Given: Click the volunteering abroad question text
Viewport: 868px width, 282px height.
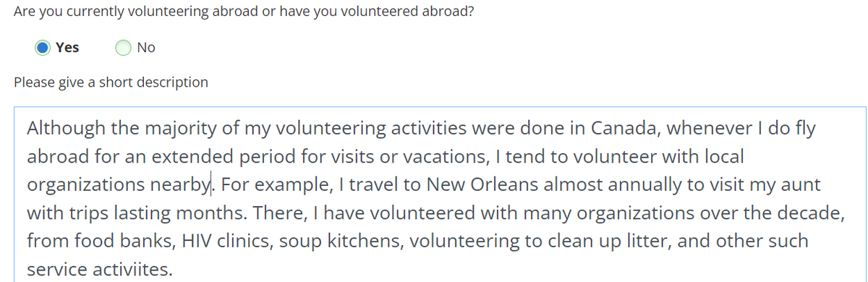Looking at the screenshot, I should [x=244, y=14].
